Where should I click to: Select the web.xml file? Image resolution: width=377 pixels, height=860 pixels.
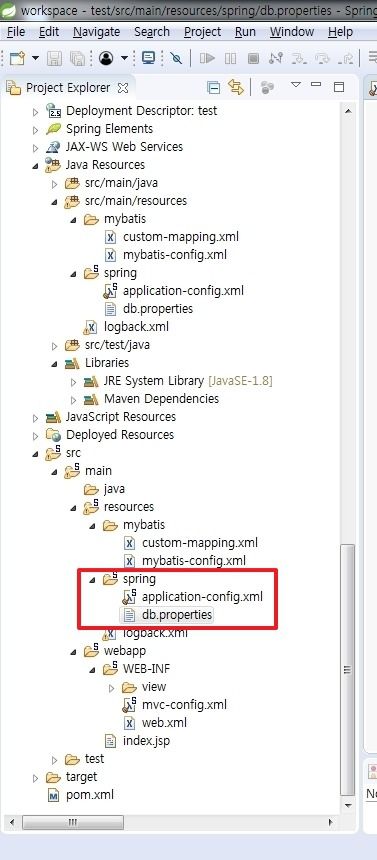pos(164,723)
